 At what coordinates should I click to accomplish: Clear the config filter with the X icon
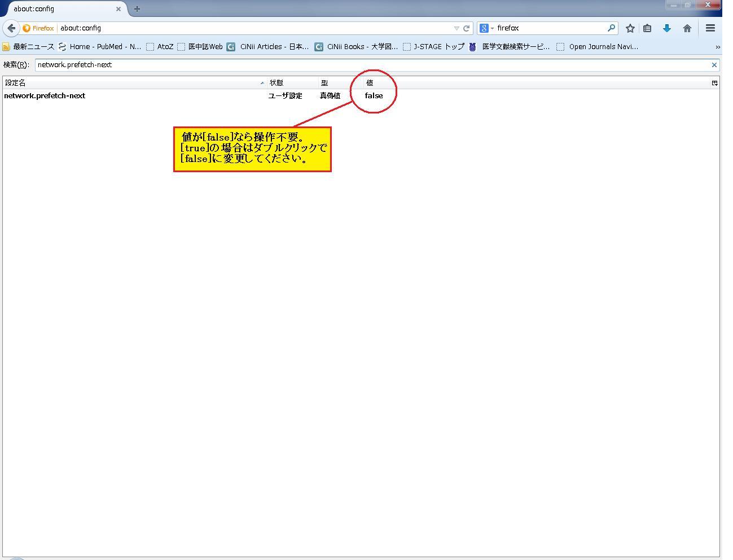coord(714,65)
